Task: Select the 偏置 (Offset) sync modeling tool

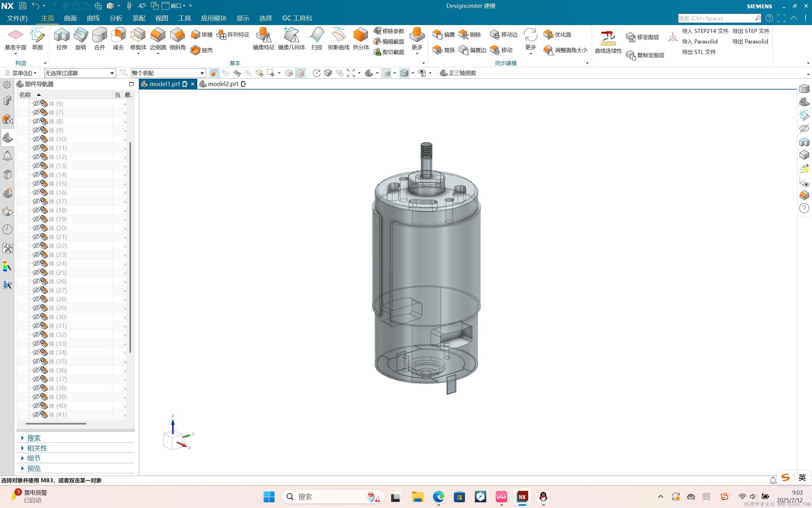Action: coord(443,35)
